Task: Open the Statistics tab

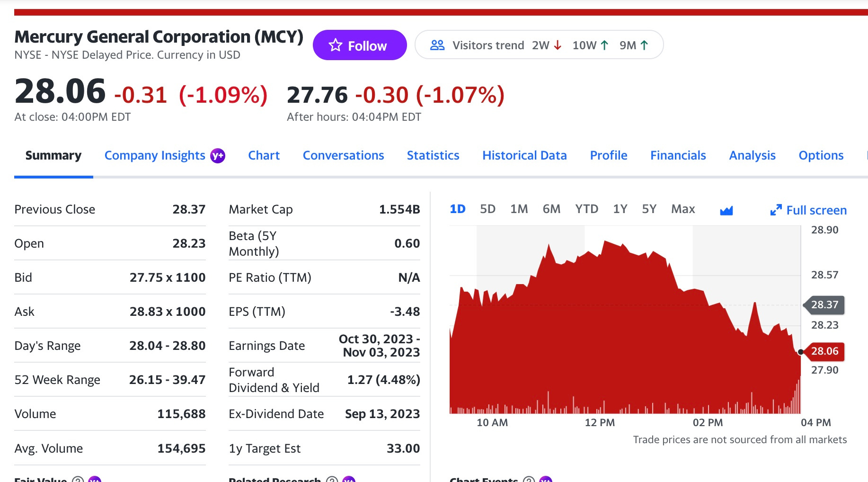Action: 433,155
